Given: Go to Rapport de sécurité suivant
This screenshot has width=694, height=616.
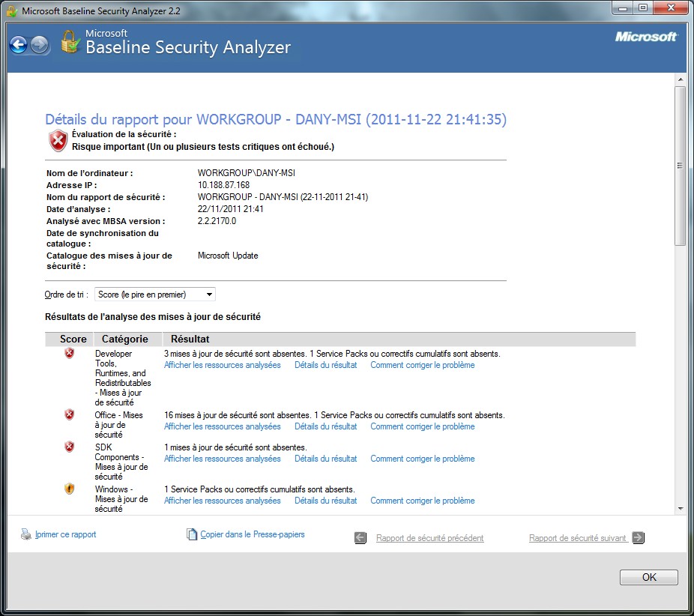Looking at the screenshot, I should 578,538.
